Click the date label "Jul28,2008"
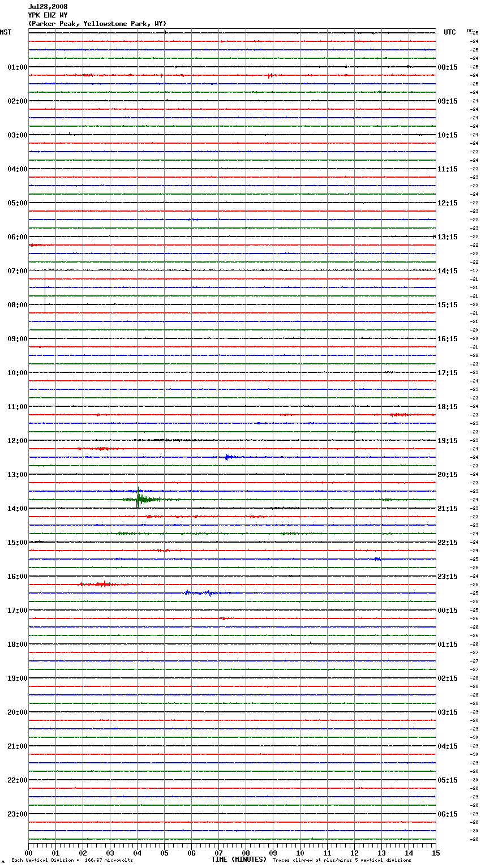 48,7
